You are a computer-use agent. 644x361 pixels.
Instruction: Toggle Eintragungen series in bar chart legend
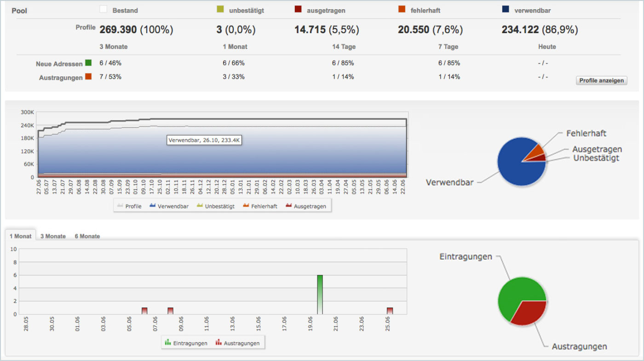pyautogui.click(x=185, y=343)
